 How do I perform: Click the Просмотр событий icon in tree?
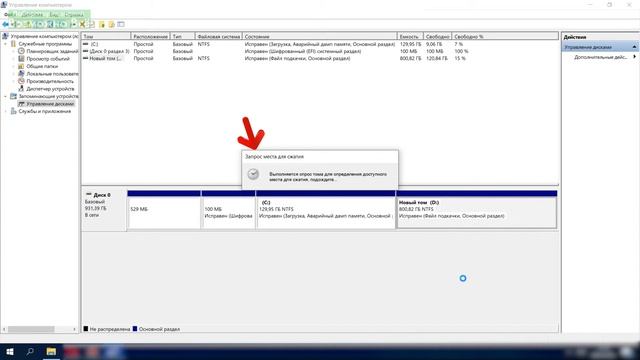(x=21, y=59)
